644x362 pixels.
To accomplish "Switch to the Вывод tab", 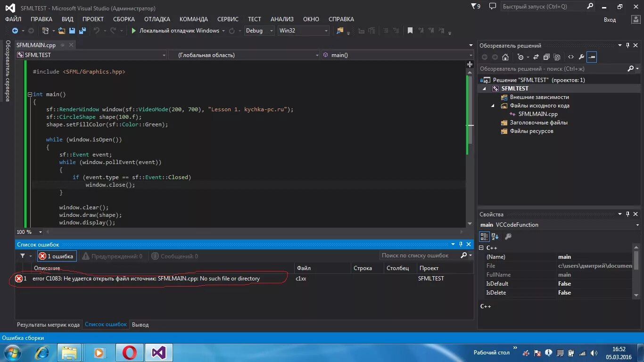I will point(140,325).
